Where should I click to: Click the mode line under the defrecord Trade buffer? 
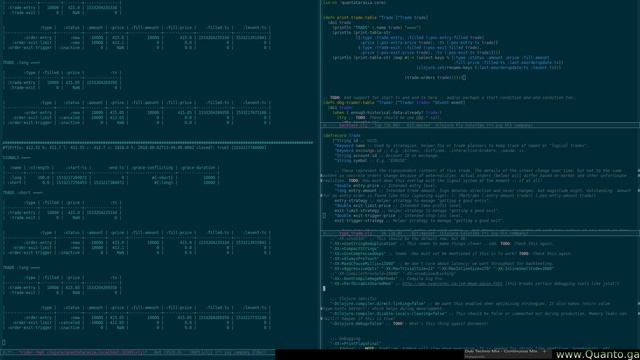pos(480,233)
